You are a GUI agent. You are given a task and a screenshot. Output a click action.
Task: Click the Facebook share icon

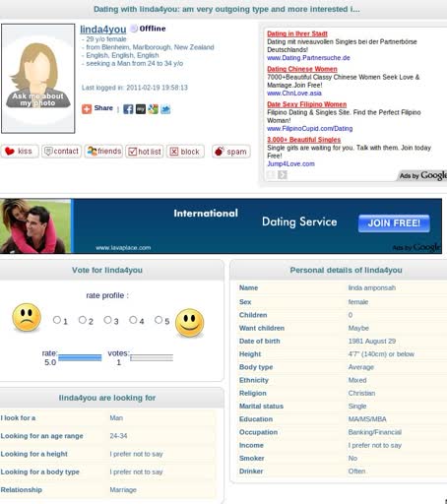[x=128, y=109]
